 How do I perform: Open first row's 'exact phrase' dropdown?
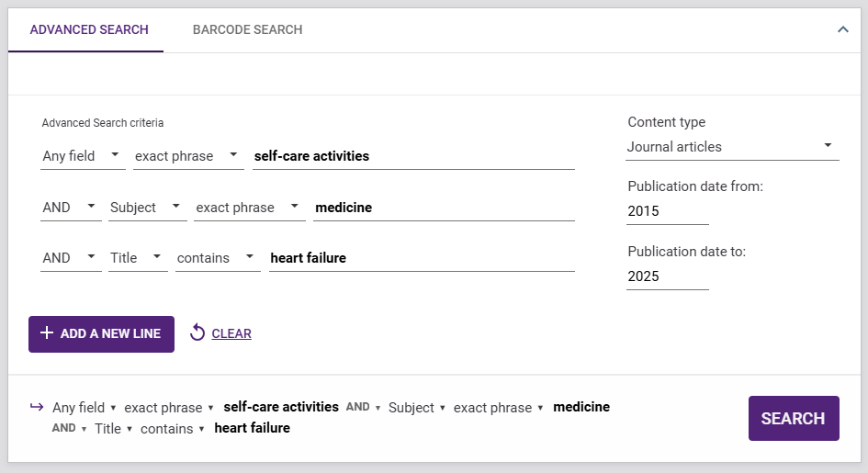pyautogui.click(x=188, y=156)
